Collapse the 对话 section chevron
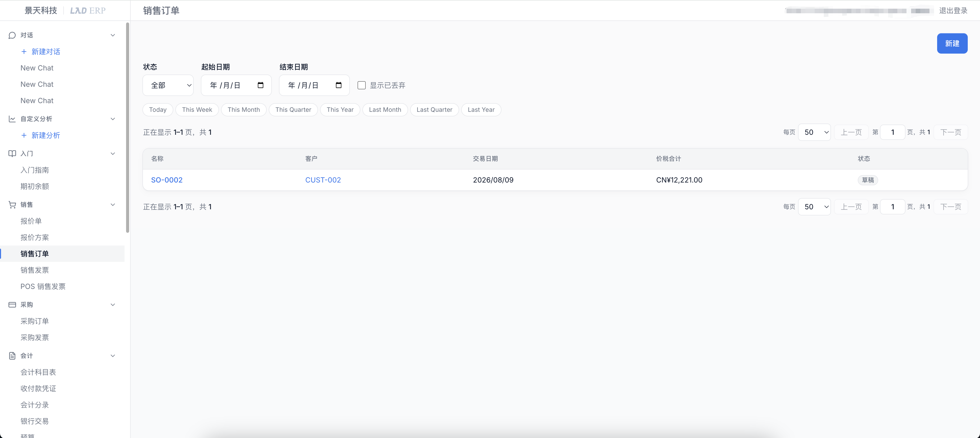This screenshot has height=438, width=980. 113,35
